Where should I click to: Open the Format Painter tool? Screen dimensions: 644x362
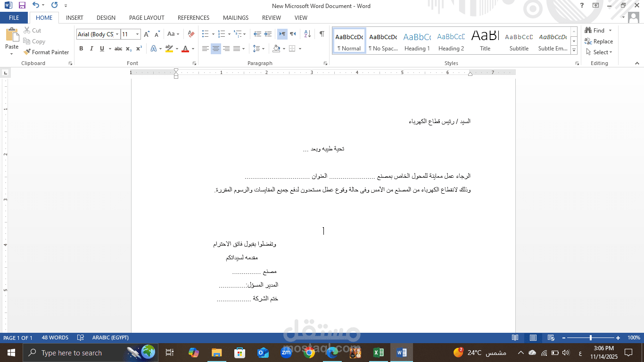tap(47, 52)
